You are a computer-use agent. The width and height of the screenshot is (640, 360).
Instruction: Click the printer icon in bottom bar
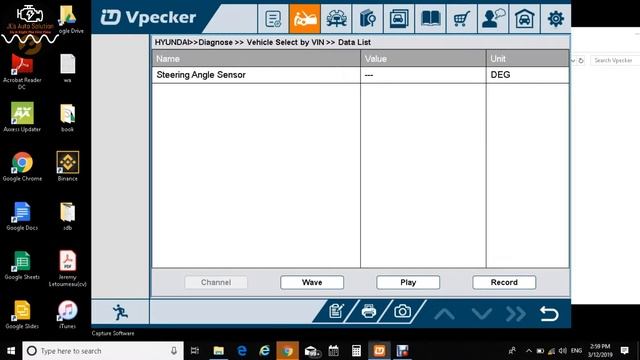[369, 311]
